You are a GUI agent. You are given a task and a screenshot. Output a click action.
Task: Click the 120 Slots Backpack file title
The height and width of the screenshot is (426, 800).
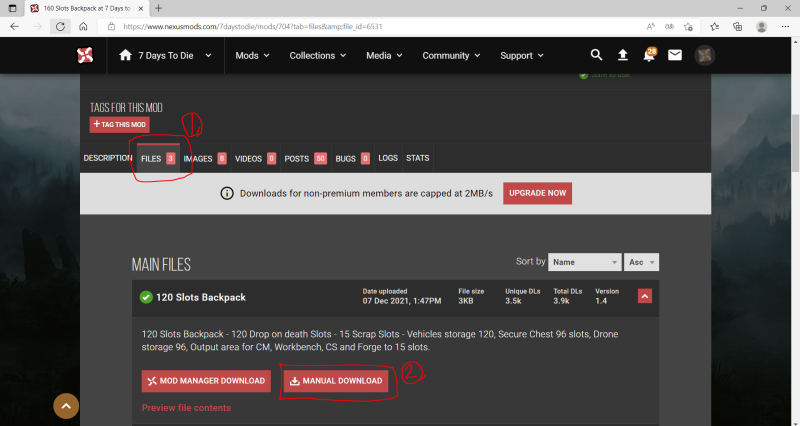coord(201,297)
